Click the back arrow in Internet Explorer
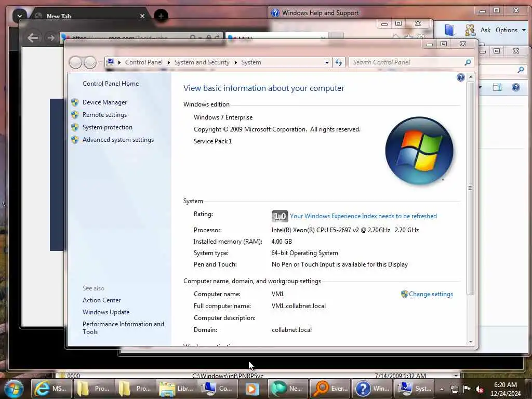This screenshot has width=532, height=399. click(33, 37)
